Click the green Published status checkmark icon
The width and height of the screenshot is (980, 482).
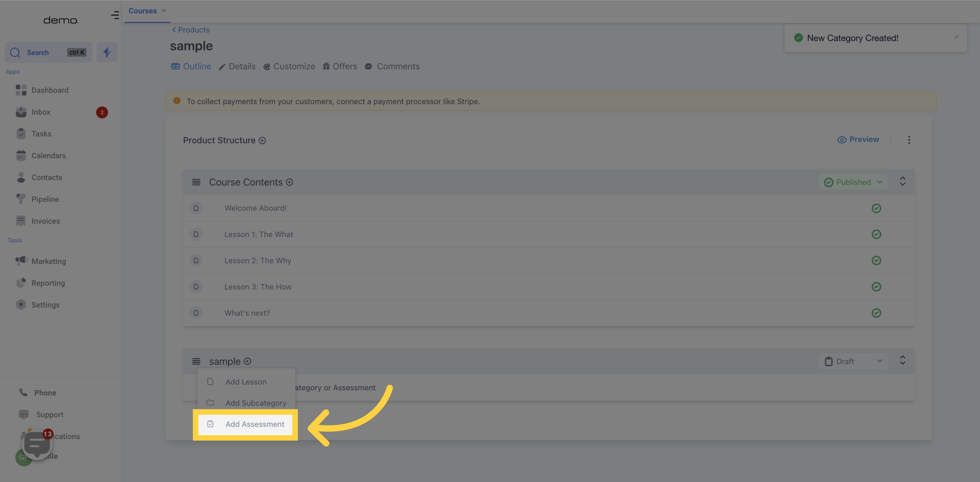tap(829, 182)
